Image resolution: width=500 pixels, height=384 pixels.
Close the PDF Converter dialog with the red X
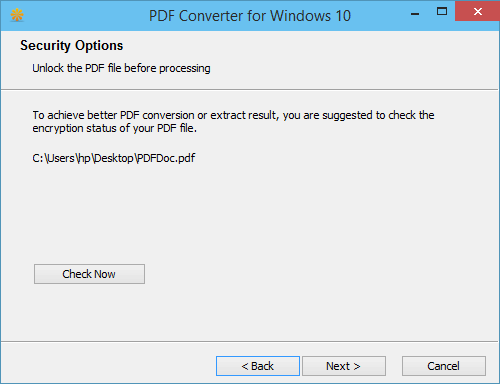[477, 11]
